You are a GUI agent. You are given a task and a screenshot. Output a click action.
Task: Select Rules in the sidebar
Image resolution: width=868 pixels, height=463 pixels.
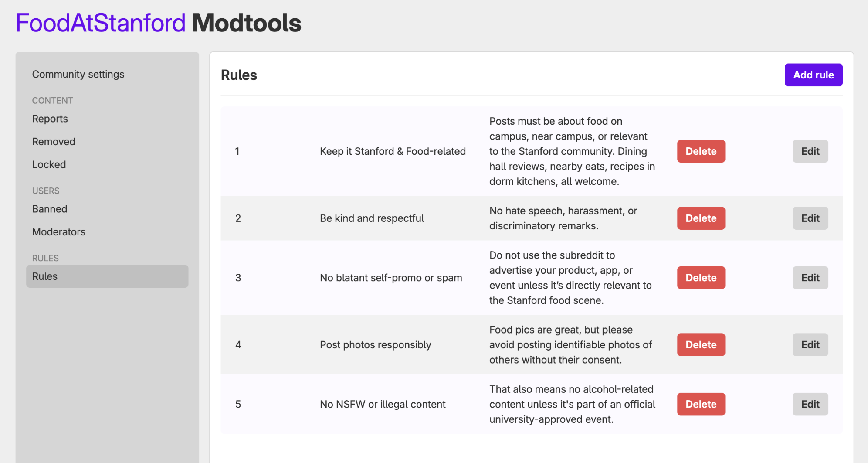[44, 276]
